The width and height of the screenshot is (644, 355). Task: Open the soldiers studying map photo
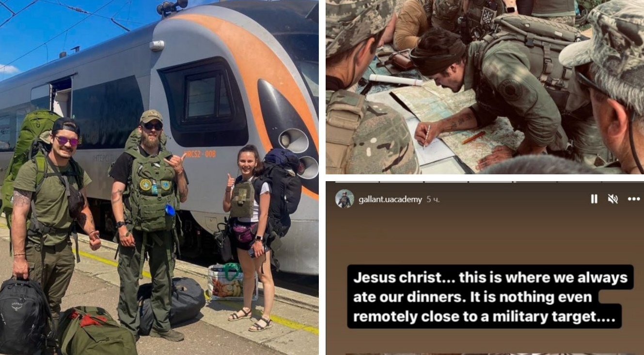click(485, 87)
